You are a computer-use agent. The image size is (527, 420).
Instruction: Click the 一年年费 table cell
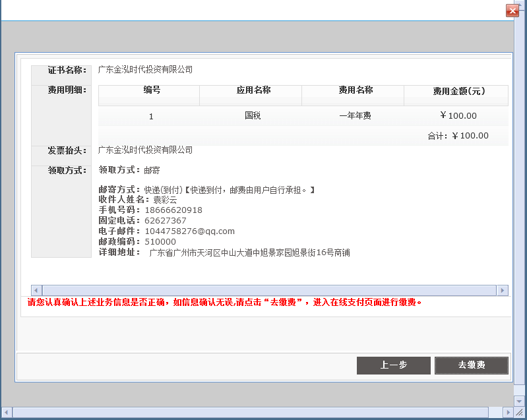point(356,116)
